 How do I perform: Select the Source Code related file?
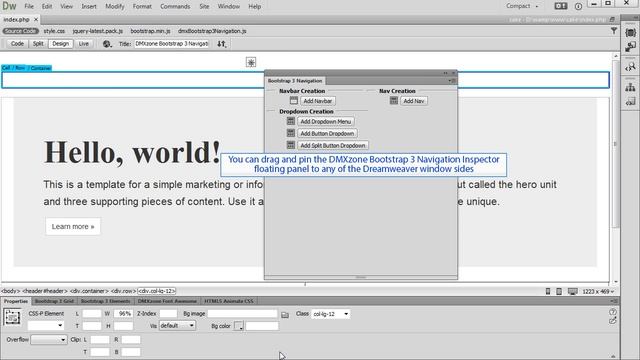[x=20, y=31]
